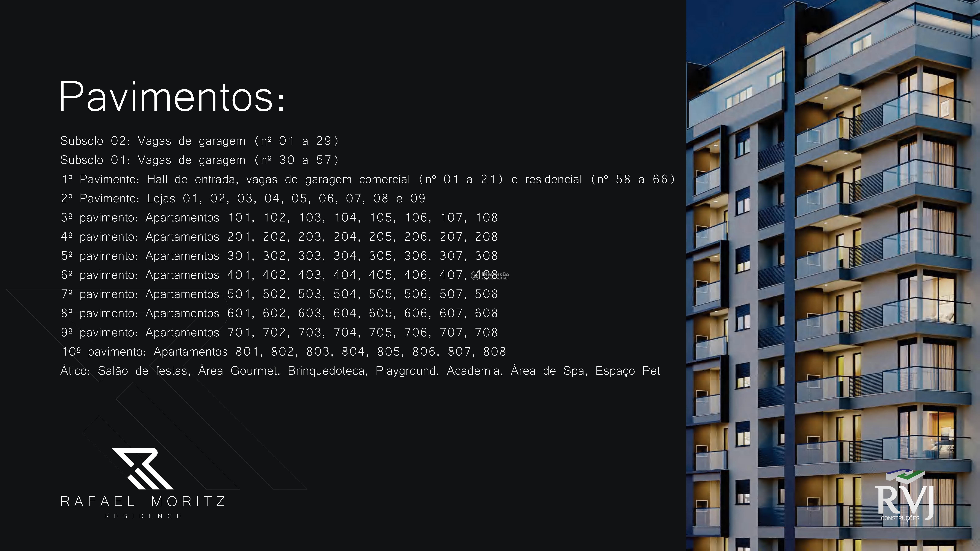Click the '6º pavimento: Apartamentos 401...' line
Image resolution: width=980 pixels, height=551 pixels.
[x=280, y=275]
